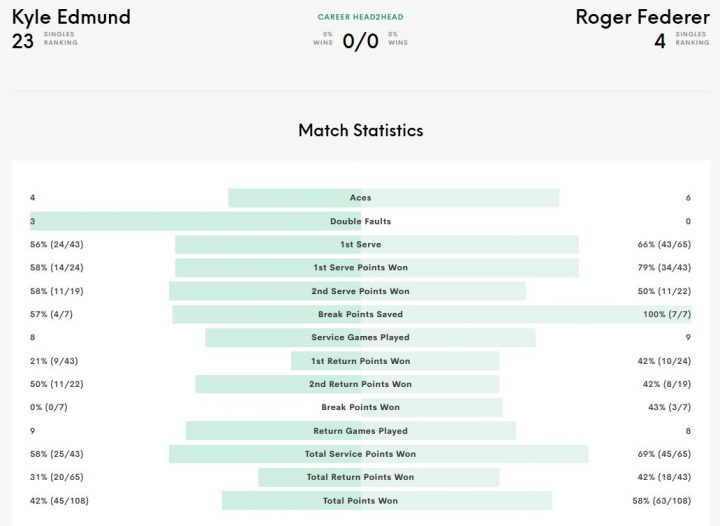Click the Match Statistics heading
The width and height of the screenshot is (720, 526).
pyautogui.click(x=360, y=130)
